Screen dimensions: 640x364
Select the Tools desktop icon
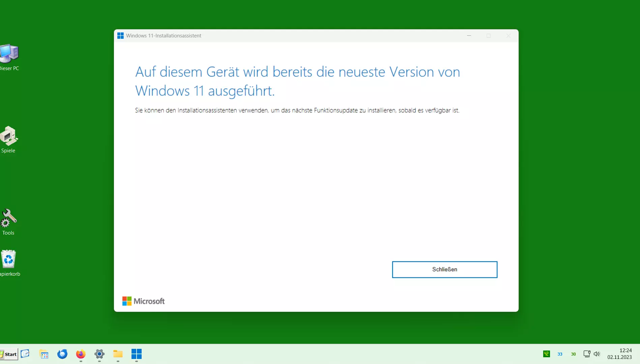(x=8, y=222)
